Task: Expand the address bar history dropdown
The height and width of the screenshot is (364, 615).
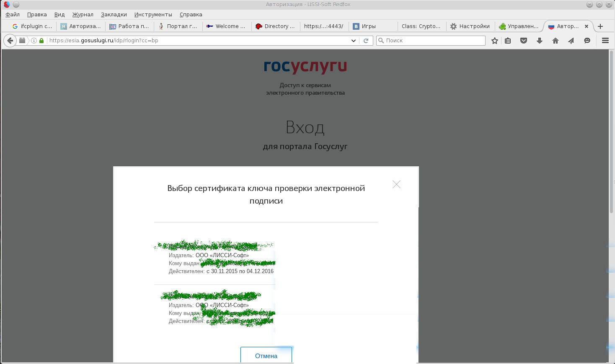Action: coord(354,41)
